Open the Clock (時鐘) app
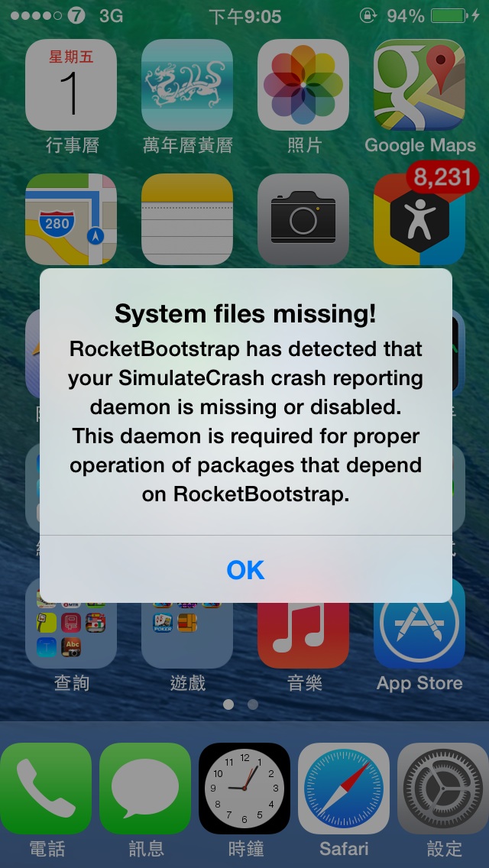Image resolution: width=489 pixels, height=868 pixels. [x=244, y=789]
